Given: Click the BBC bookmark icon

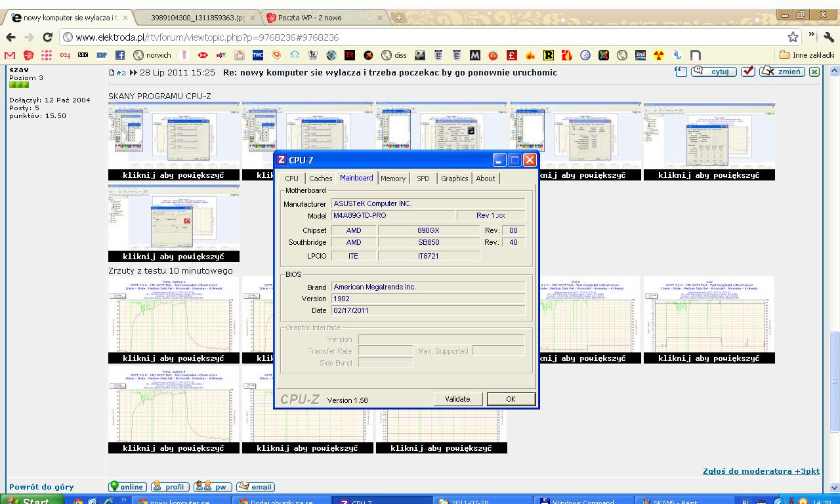Looking at the screenshot, I should 83,55.
